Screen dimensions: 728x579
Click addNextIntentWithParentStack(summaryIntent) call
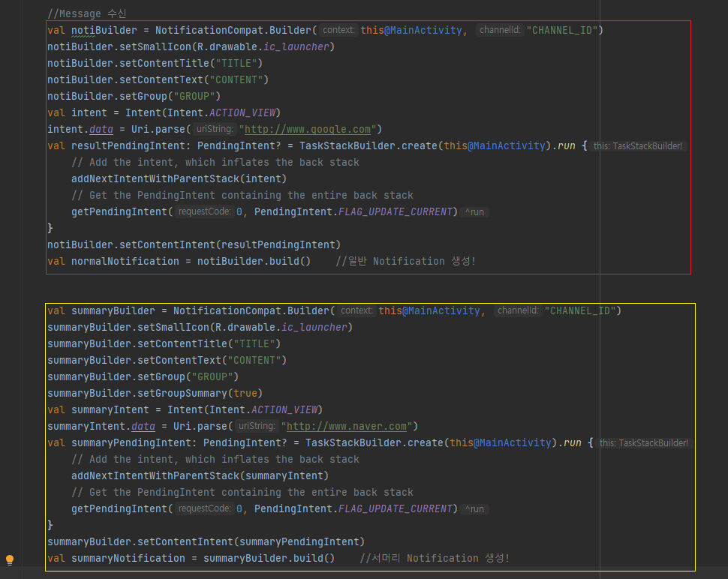tap(200, 476)
